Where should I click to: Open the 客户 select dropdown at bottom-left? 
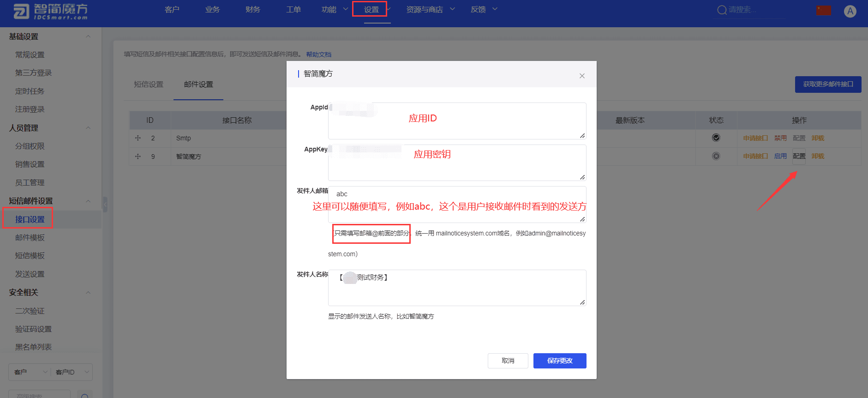pyautogui.click(x=30, y=372)
